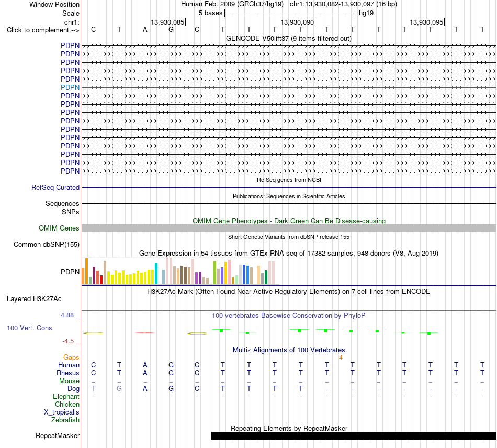Click the 13,930,085 coordinate marker

tap(168, 22)
